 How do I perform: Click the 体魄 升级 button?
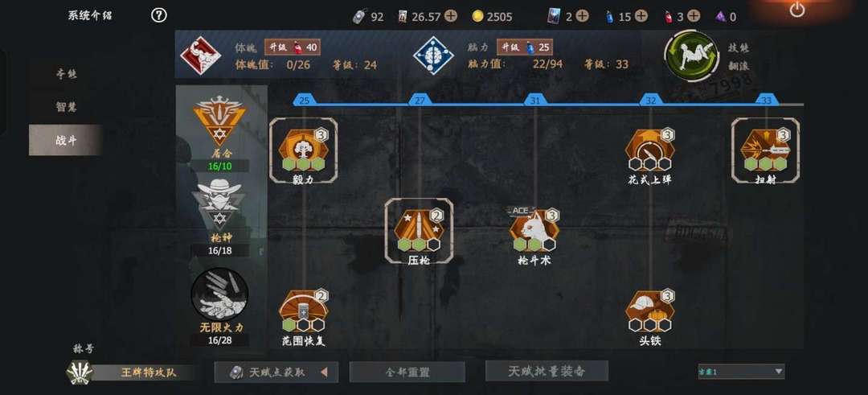(293, 47)
